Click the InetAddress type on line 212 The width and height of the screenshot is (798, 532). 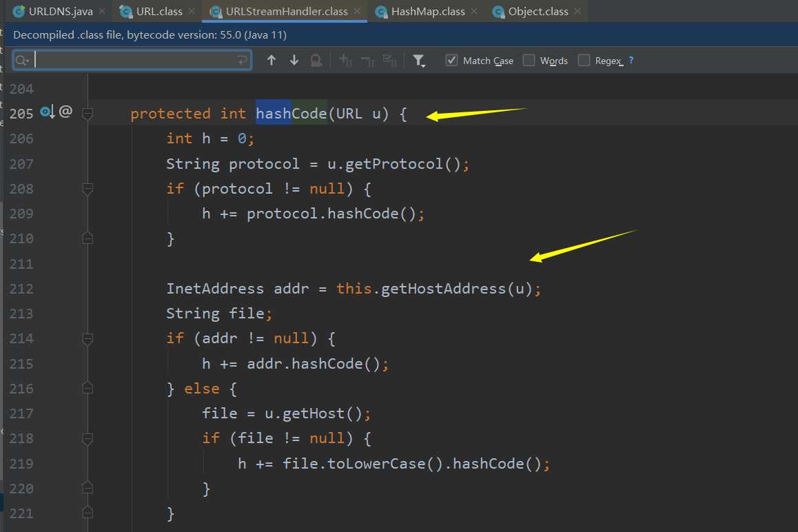(215, 289)
